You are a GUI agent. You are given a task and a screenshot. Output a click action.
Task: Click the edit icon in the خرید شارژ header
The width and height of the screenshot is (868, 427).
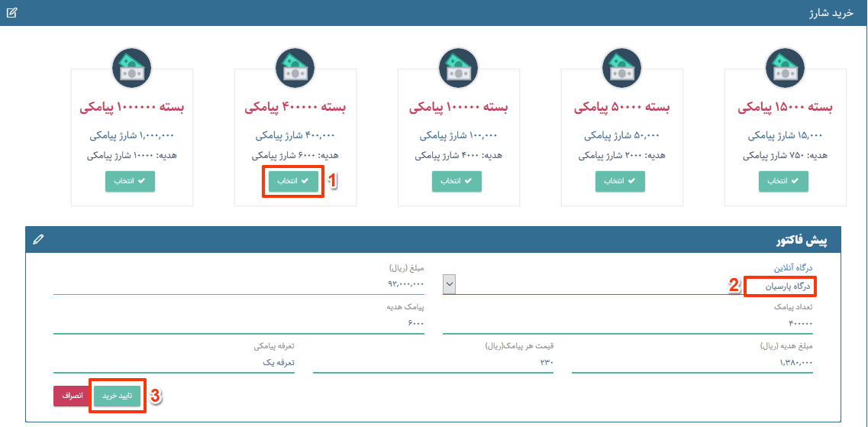pos(11,13)
